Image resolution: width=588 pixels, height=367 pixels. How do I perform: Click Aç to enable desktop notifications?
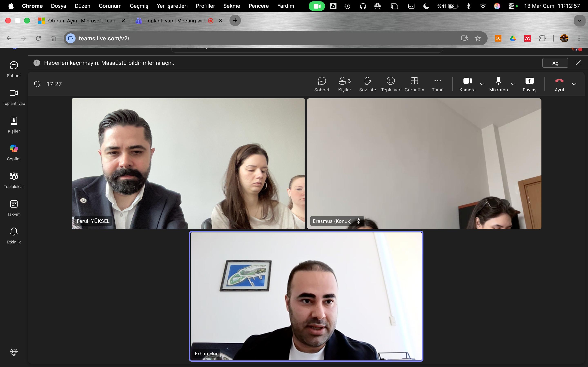[555, 63]
